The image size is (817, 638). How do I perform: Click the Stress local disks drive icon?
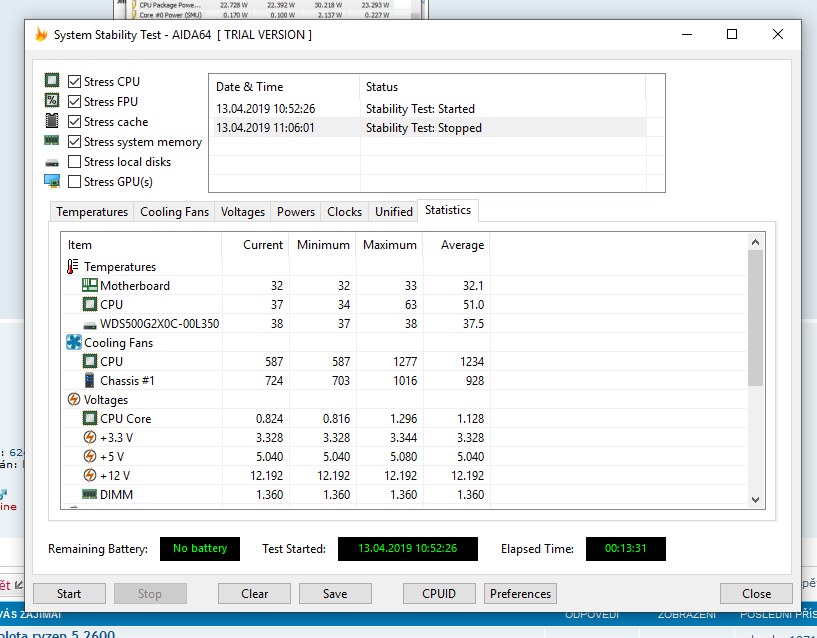click(52, 163)
